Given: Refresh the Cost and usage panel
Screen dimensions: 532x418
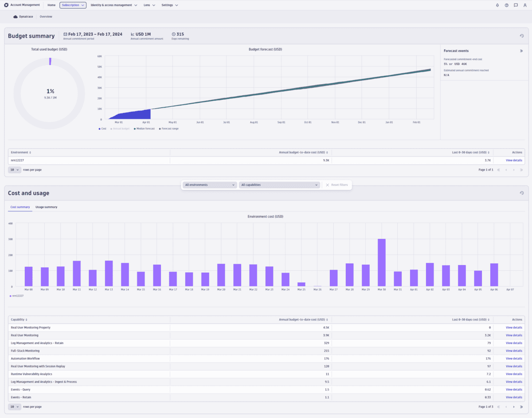Looking at the screenshot, I should pos(522,193).
